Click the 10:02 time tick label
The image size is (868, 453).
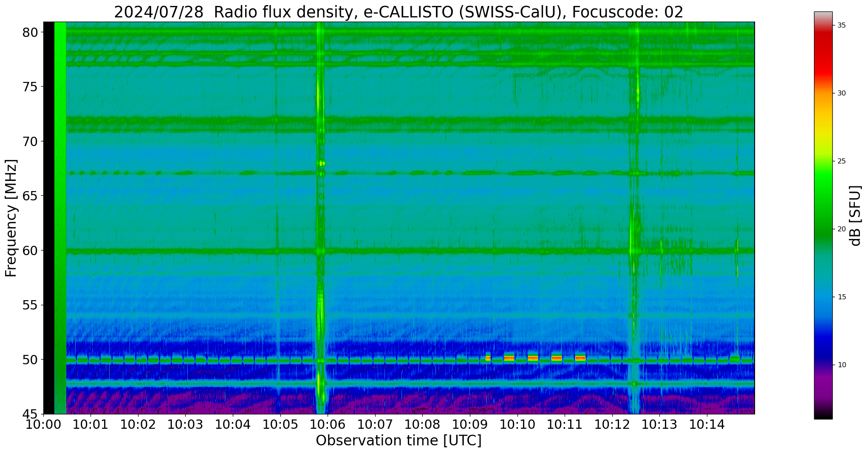tap(138, 425)
